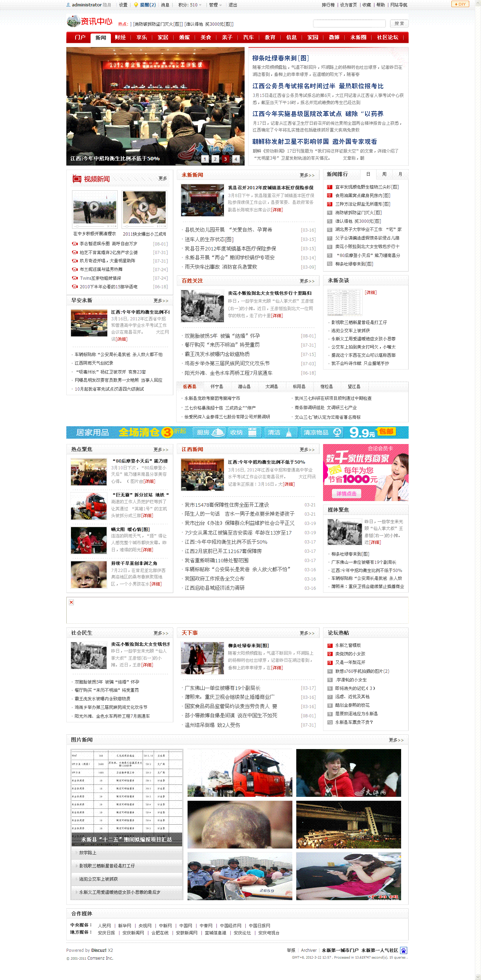Open the orange DIY button
Viewport: 481px width, 980px height.
tap(460, 4)
